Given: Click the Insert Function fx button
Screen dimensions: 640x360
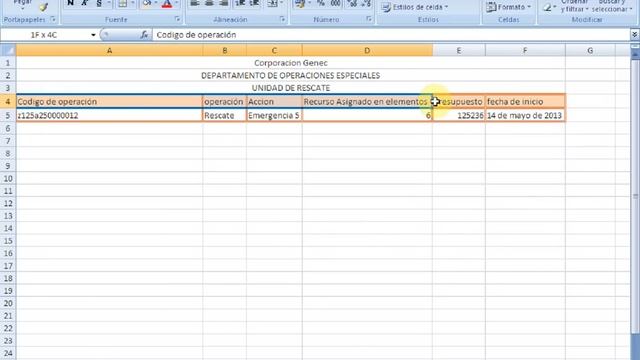Looking at the screenshot, I should (144, 35).
